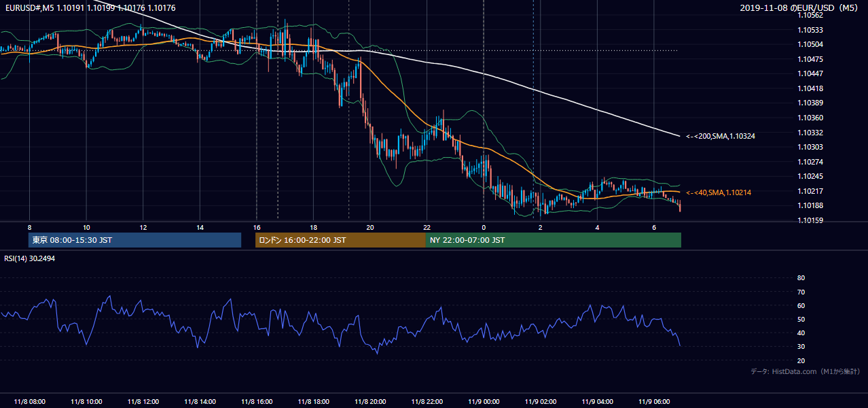
Task: Click RSI scale value 60
Action: (x=801, y=305)
